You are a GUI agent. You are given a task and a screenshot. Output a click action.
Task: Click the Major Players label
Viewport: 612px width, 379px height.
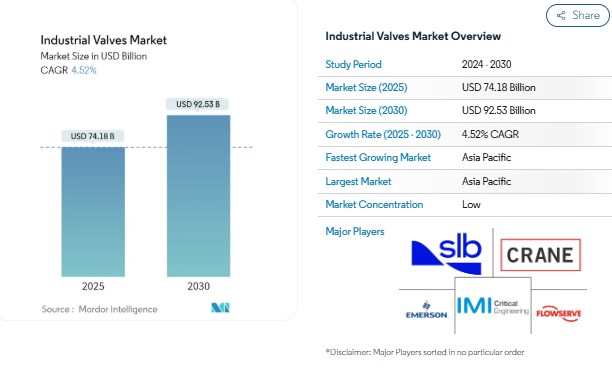(355, 231)
